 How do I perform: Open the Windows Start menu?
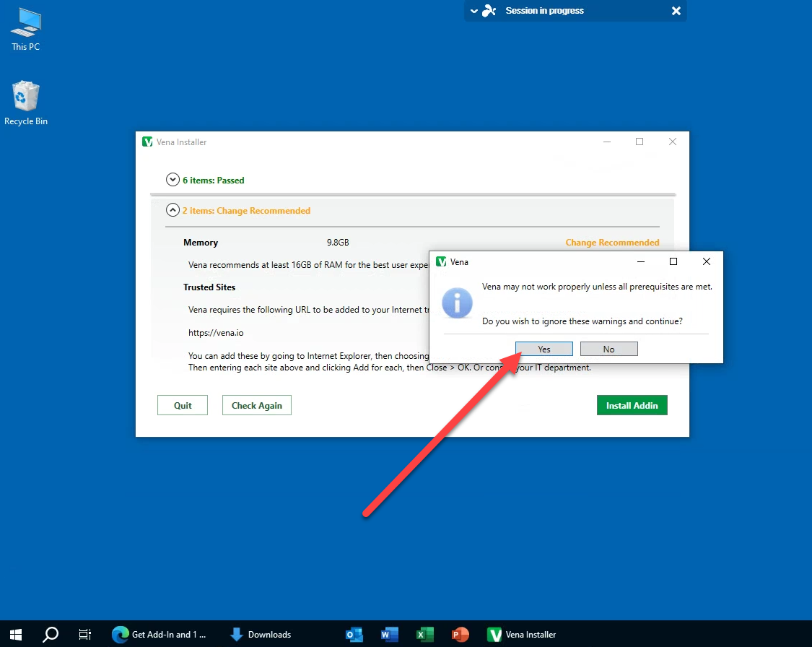click(16, 634)
